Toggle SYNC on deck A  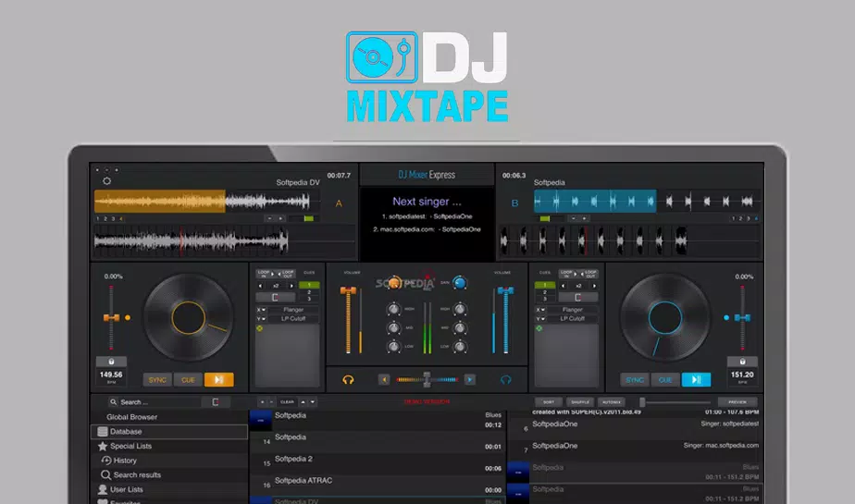click(x=158, y=379)
